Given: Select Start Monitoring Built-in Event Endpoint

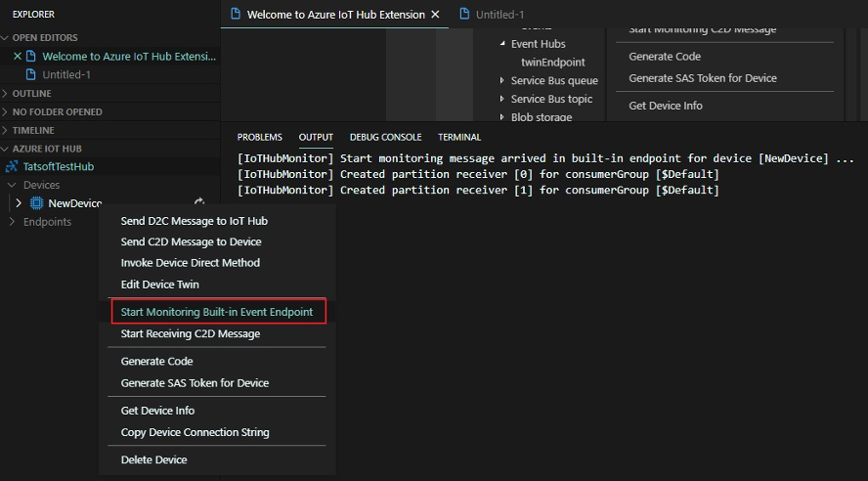Looking at the screenshot, I should coord(216,312).
